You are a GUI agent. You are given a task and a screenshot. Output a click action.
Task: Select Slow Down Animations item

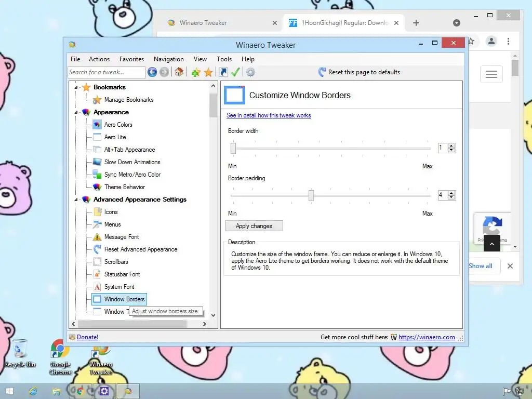pyautogui.click(x=132, y=162)
